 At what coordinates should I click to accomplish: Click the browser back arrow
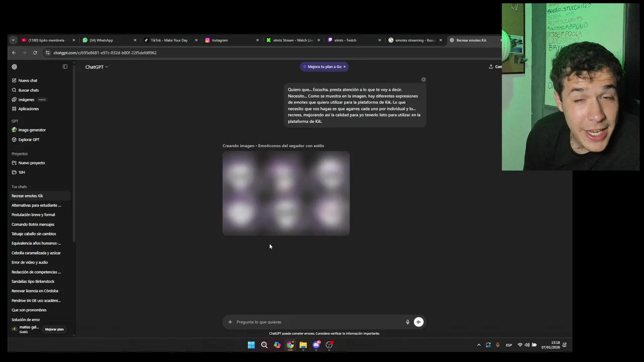[x=14, y=52]
